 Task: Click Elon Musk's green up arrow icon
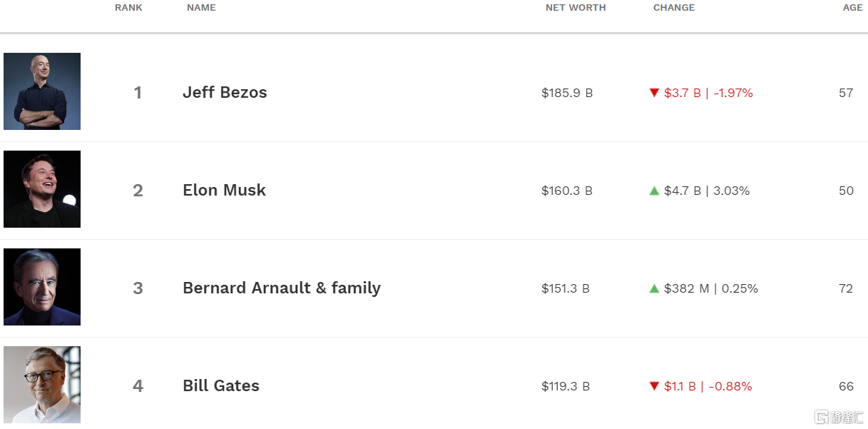point(654,191)
